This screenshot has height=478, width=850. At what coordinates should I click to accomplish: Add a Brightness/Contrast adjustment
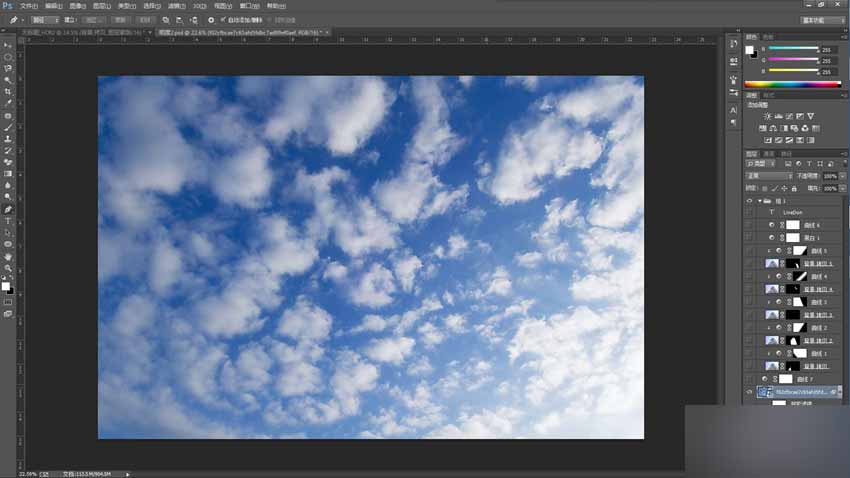[768, 116]
